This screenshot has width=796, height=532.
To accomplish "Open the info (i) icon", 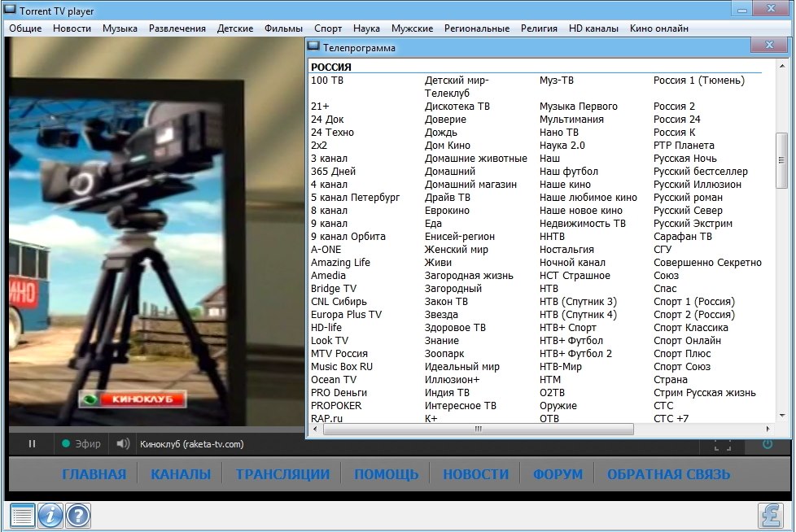I will click(x=50, y=516).
